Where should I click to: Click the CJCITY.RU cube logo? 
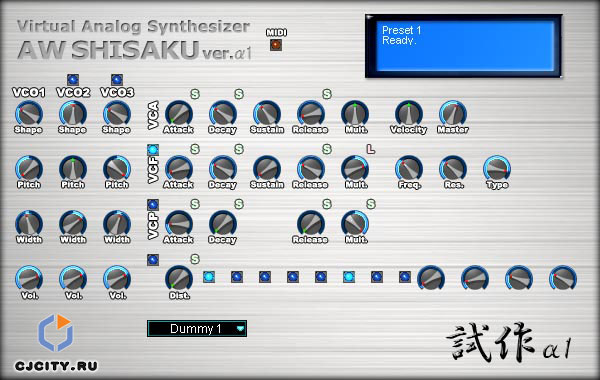click(56, 333)
